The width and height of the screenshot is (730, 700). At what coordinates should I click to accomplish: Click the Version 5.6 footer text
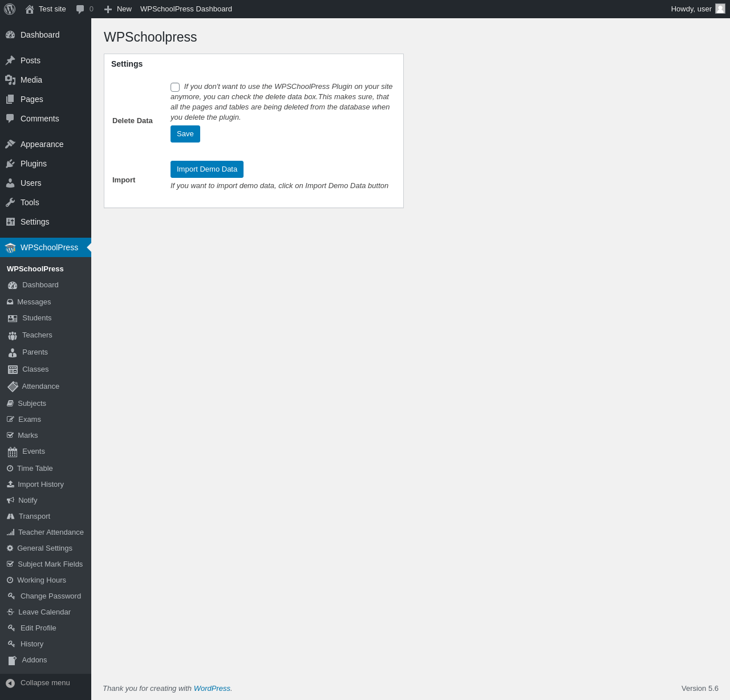tap(700, 689)
